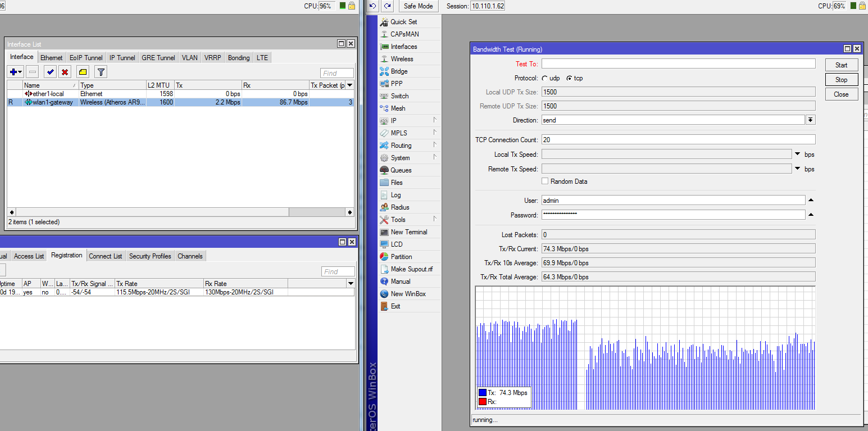Open the Add button dropdown arrow
Image resolution: width=868 pixels, height=431 pixels.
tap(21, 72)
